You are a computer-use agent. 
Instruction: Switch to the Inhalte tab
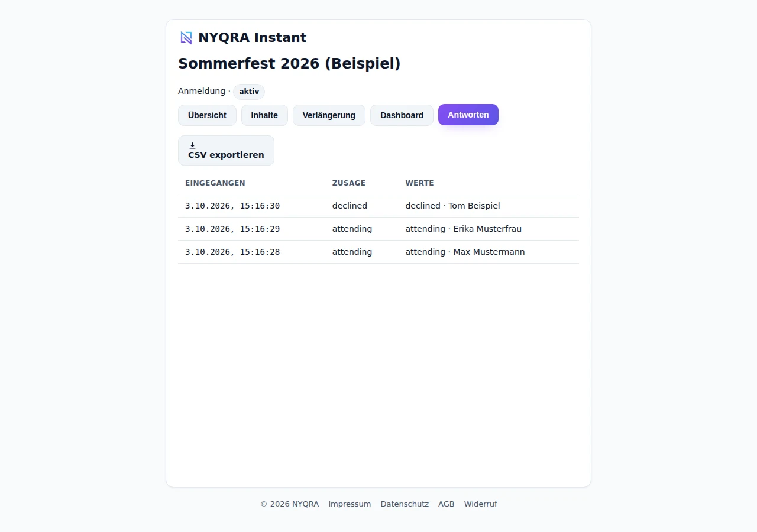point(264,115)
